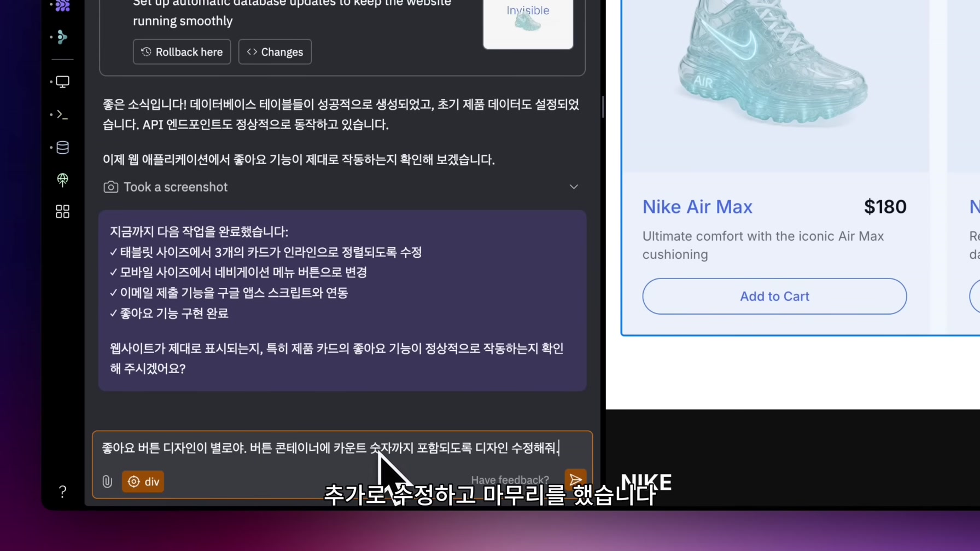Click the camera icon beside Took a screenshot
This screenshot has width=980, height=551.
(110, 187)
